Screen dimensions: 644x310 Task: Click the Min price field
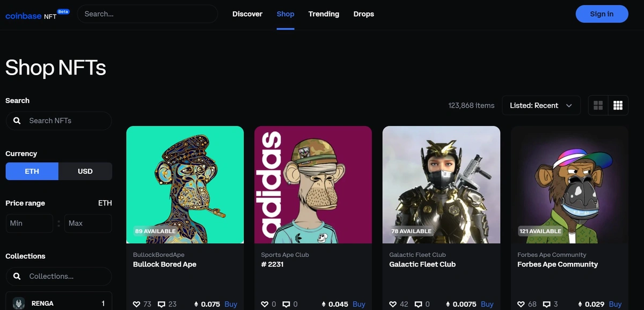point(30,223)
